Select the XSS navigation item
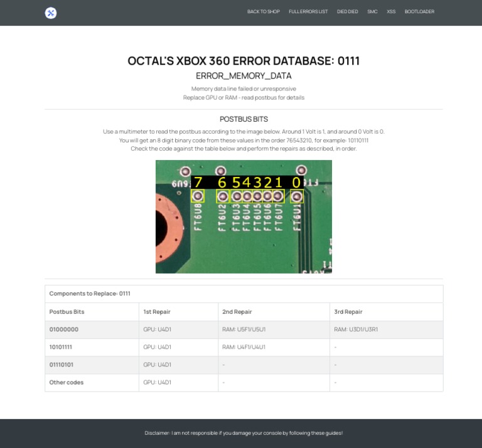Image resolution: width=482 pixels, height=448 pixels. pyautogui.click(x=391, y=12)
